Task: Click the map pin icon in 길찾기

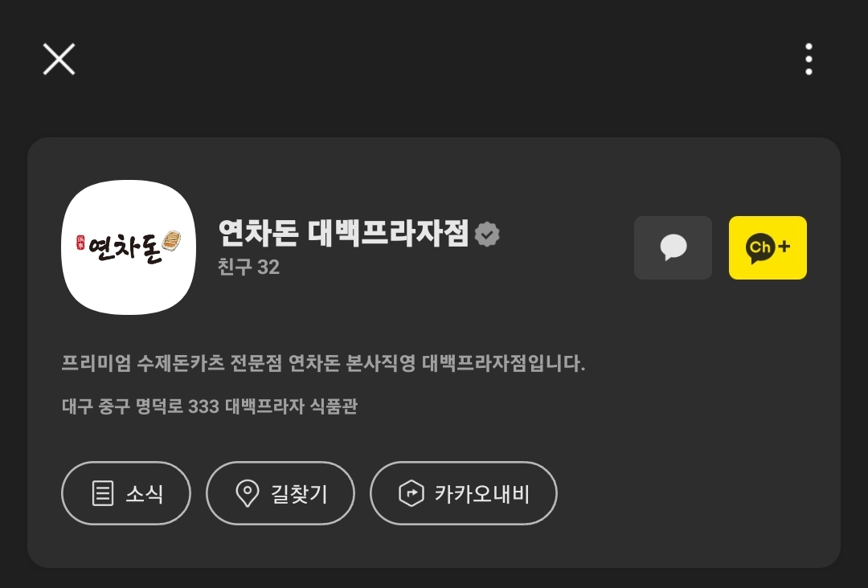Action: click(x=247, y=493)
